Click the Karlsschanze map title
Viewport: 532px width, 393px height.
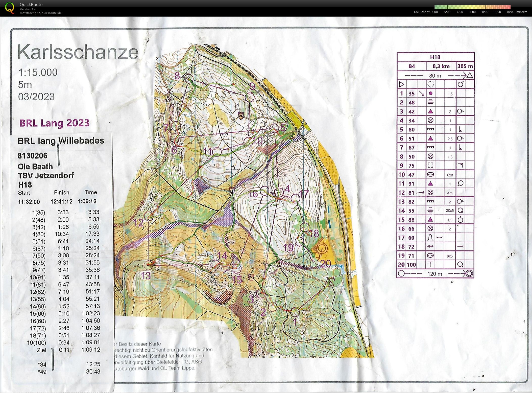pos(78,52)
